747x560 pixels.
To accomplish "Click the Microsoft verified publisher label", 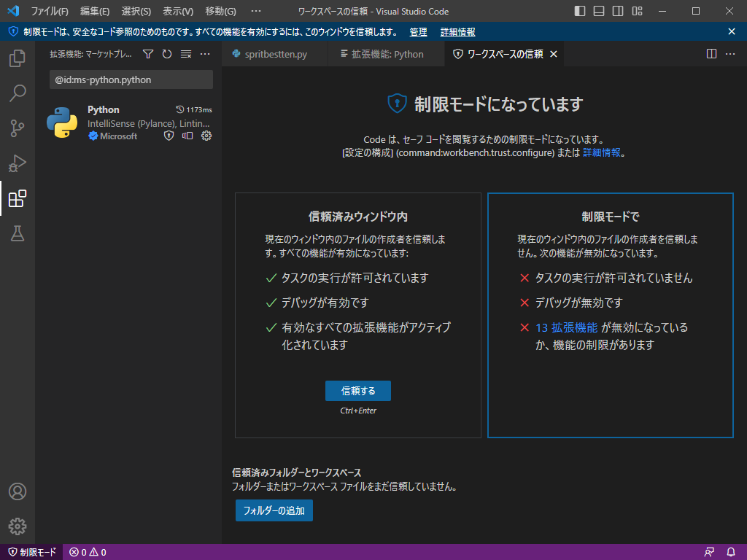I will (113, 136).
